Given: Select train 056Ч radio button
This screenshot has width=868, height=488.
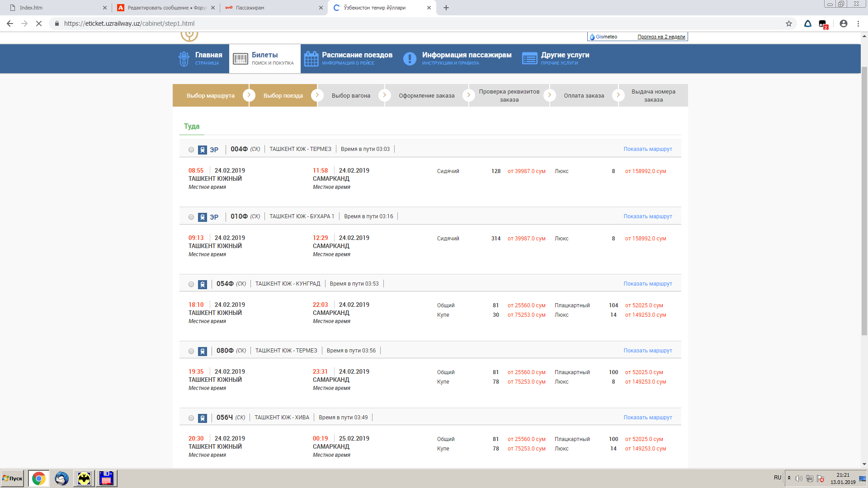Looking at the screenshot, I should tap(191, 418).
